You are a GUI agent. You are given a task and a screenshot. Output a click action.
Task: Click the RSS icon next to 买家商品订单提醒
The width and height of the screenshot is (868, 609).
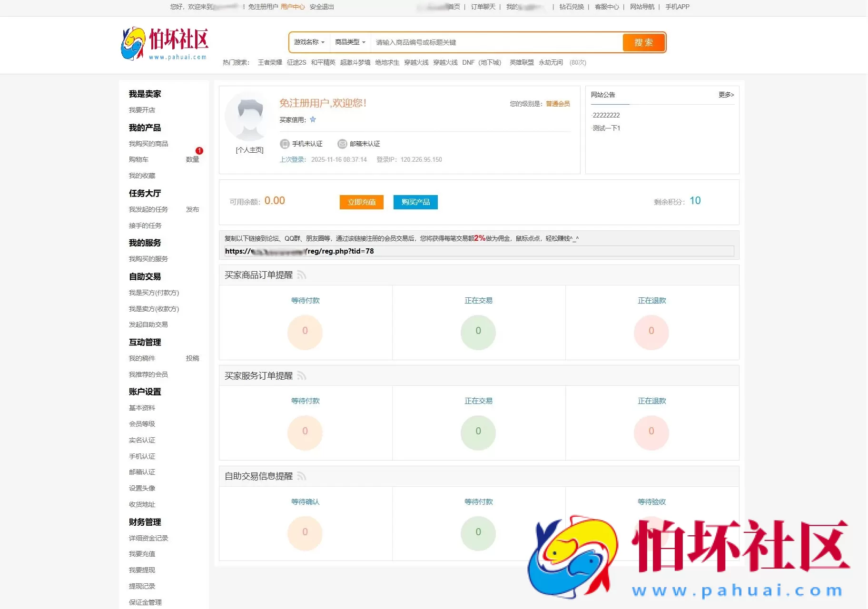(301, 275)
